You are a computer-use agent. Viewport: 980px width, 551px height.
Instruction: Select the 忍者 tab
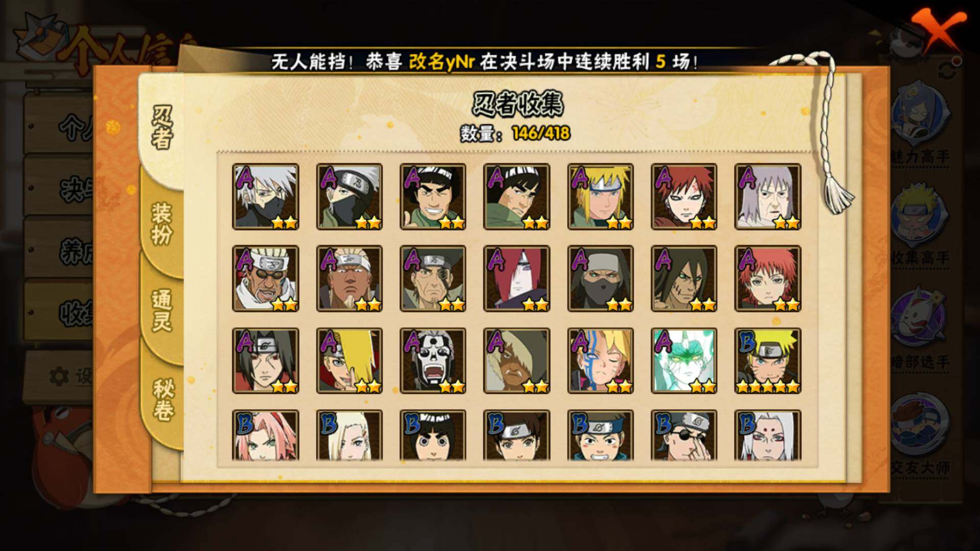[161, 128]
